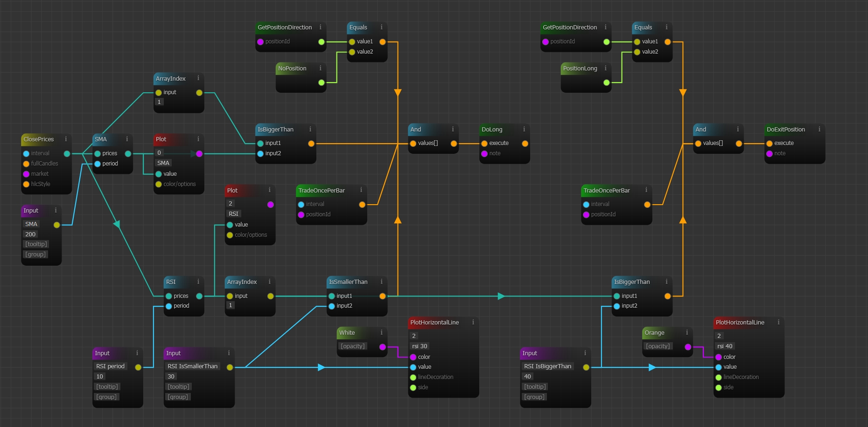Click the execute input port on DoLong
Viewport: 868px width, 427px height.
point(484,144)
